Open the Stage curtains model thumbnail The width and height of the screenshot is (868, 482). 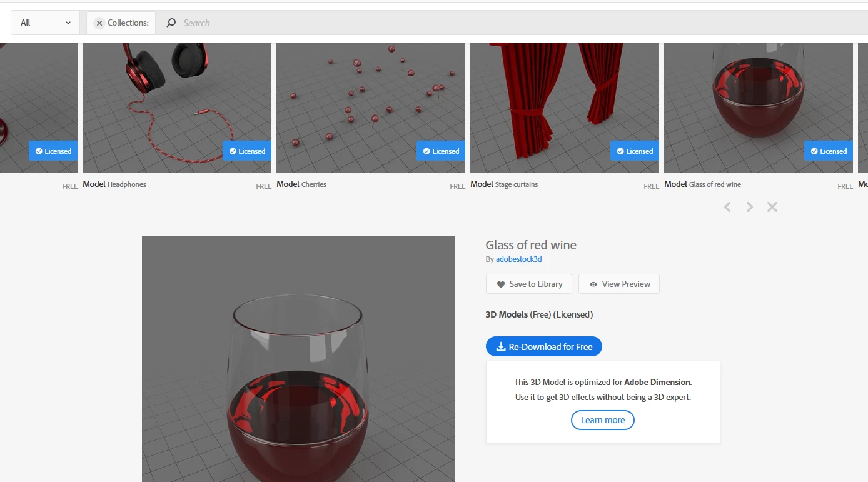(565, 108)
